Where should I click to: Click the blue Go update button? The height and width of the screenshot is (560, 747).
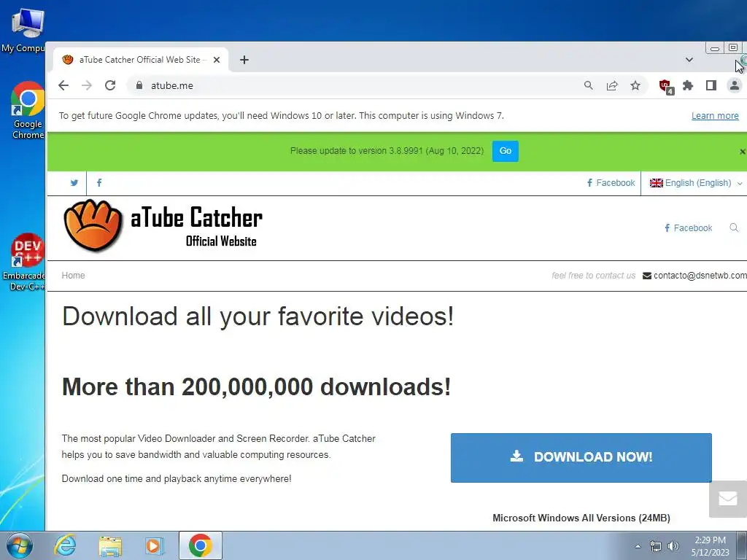pyautogui.click(x=505, y=151)
